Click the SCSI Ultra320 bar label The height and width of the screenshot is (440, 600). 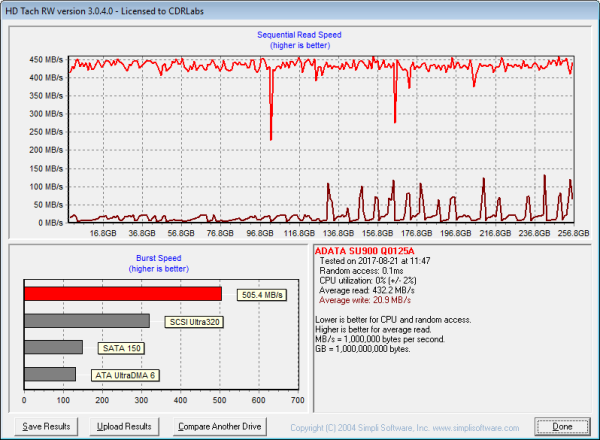[x=194, y=322]
